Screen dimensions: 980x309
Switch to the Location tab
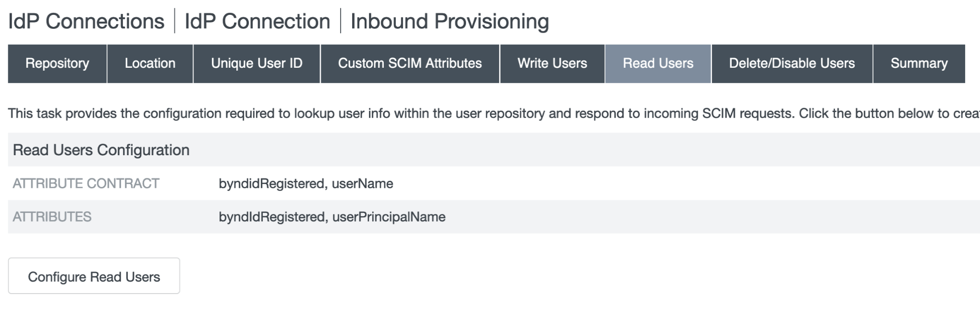[x=150, y=63]
